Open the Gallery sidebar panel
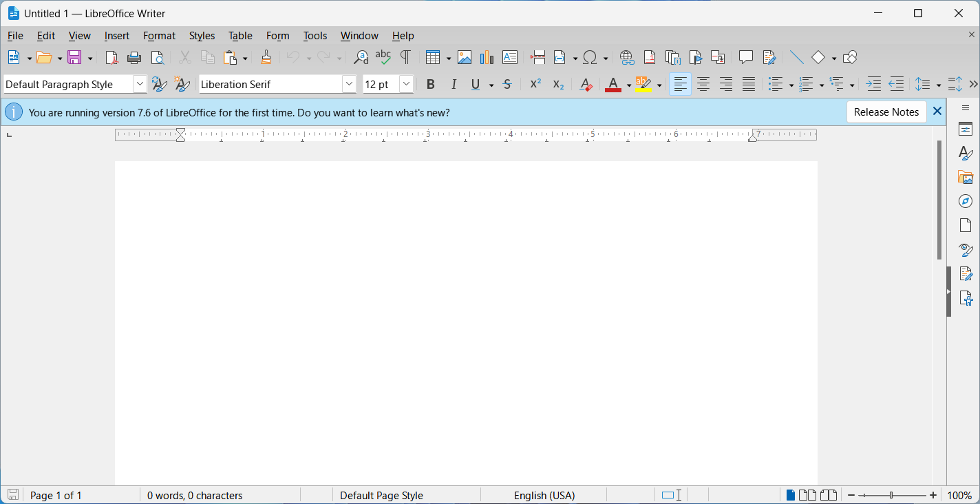The image size is (980, 504). (x=965, y=177)
